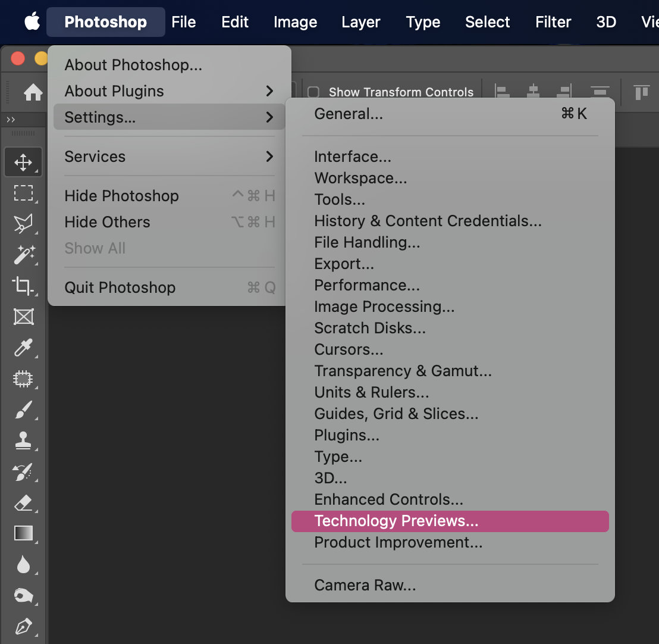Select the Clone Stamp tool
The image size is (659, 644).
23,441
